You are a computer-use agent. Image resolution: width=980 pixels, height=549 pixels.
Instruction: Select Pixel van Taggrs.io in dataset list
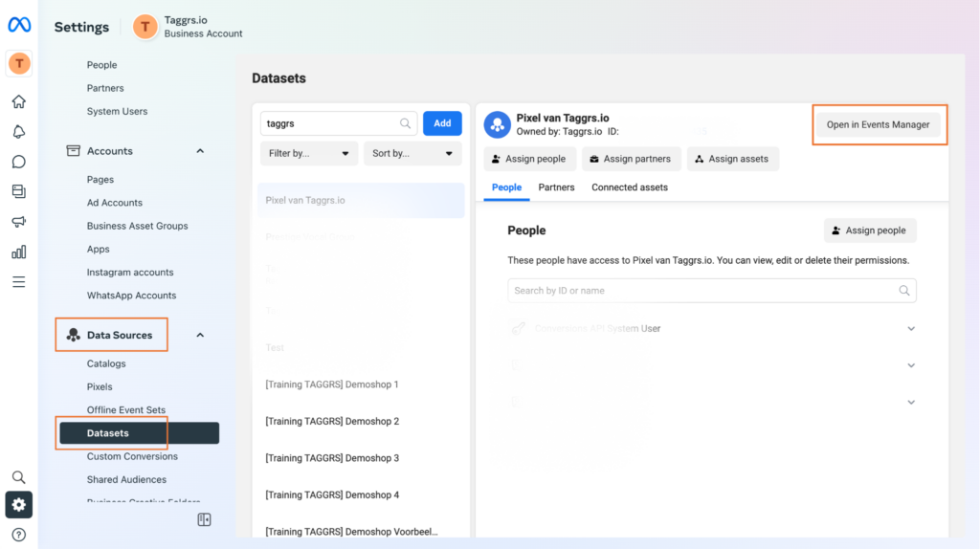tap(361, 201)
